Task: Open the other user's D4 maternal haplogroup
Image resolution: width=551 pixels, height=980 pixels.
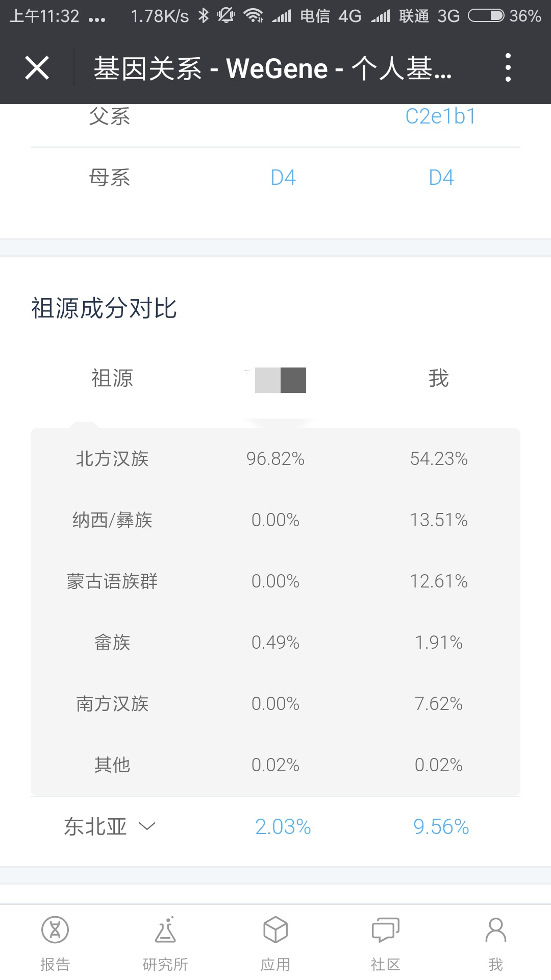Action: [x=283, y=178]
